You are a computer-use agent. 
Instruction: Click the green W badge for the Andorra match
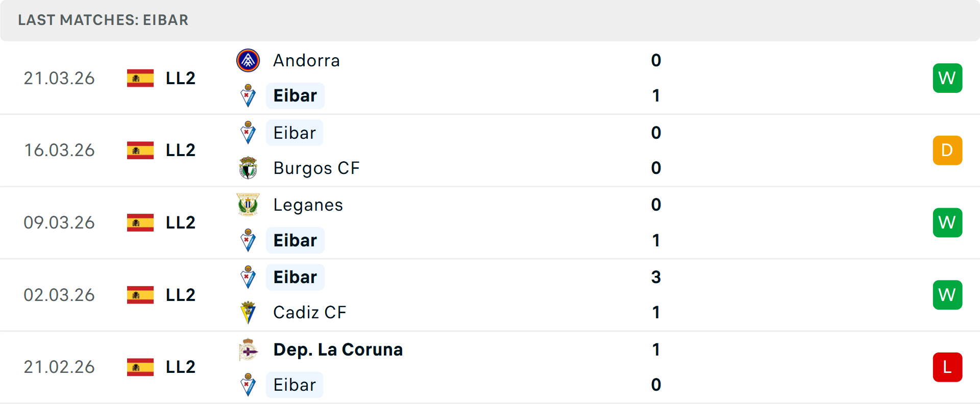click(x=947, y=78)
